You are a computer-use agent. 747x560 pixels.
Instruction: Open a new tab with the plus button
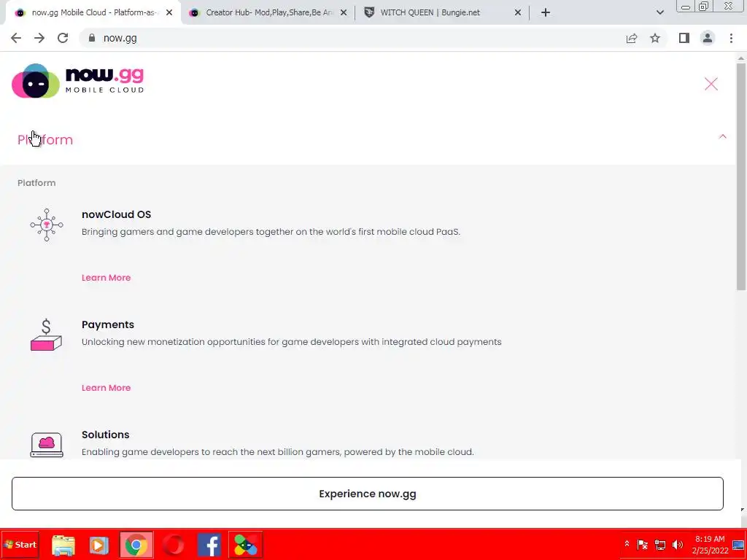[x=546, y=13]
